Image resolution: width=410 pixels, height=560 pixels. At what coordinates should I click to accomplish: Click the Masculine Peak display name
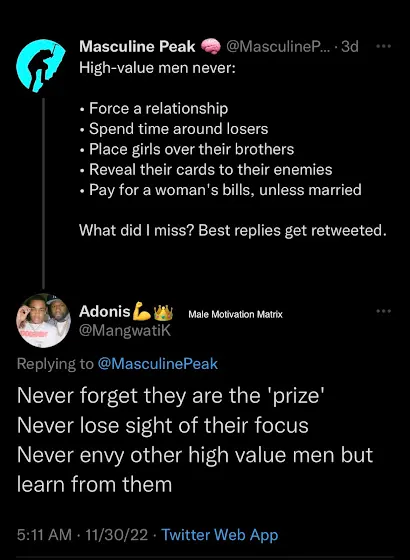[x=137, y=46]
